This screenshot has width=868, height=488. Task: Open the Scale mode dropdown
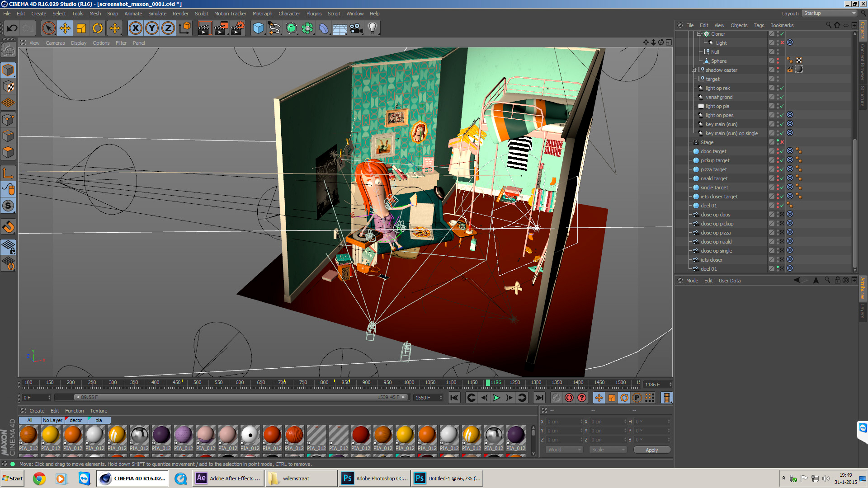(608, 450)
